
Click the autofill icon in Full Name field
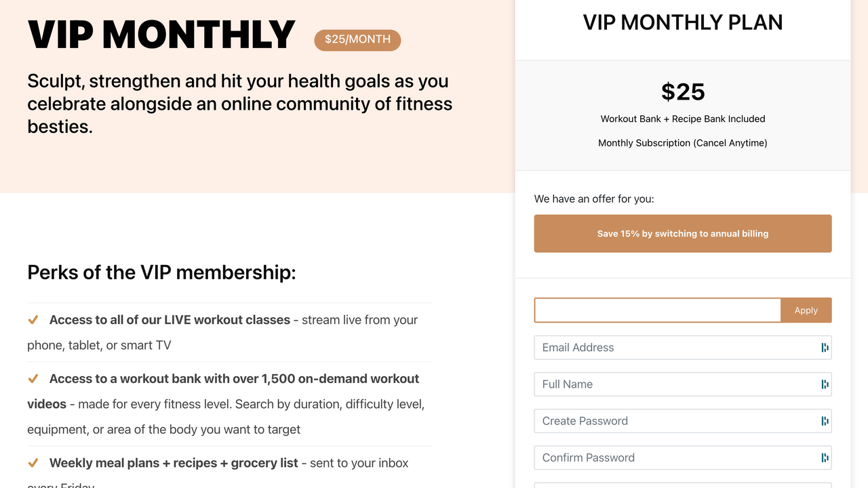click(825, 384)
